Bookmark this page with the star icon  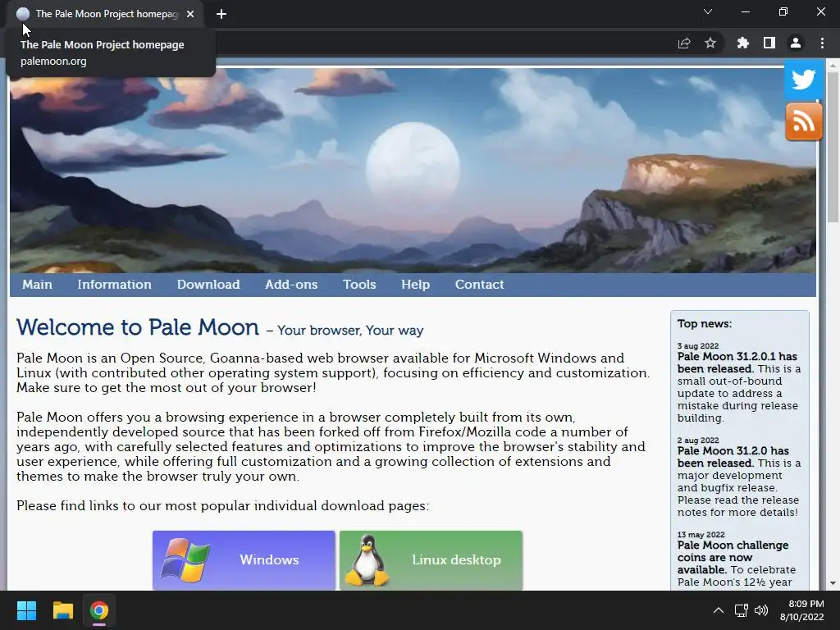[710, 43]
